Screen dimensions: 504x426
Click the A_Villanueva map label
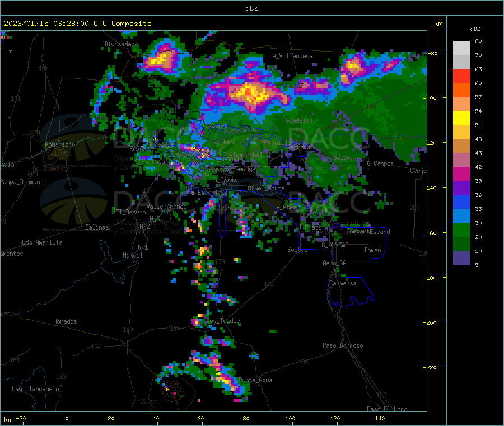click(292, 56)
